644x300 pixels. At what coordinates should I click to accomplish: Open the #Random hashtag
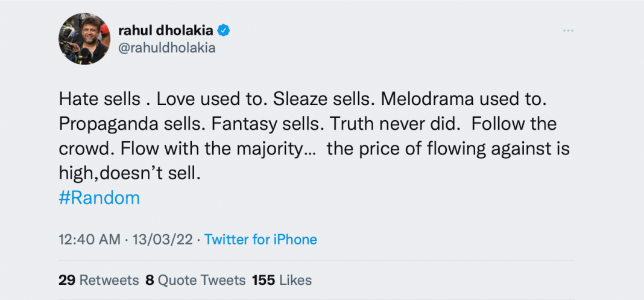pyautogui.click(x=99, y=198)
